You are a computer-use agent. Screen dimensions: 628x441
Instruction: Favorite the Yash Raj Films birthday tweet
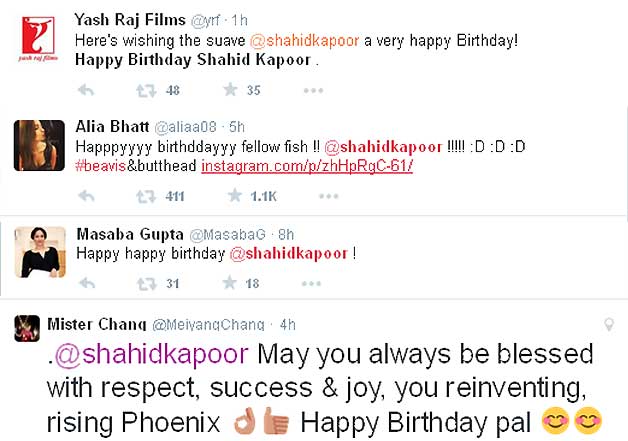(230, 90)
